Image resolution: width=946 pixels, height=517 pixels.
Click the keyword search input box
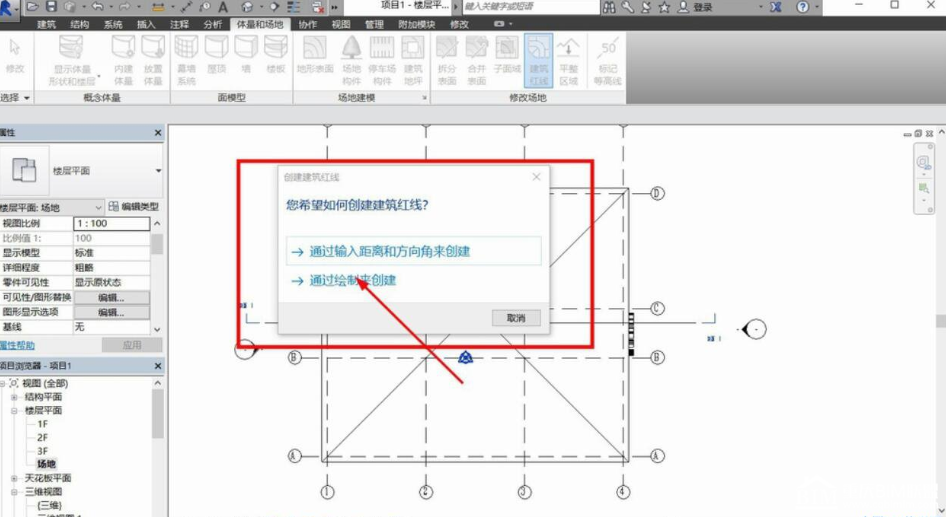[x=531, y=7]
